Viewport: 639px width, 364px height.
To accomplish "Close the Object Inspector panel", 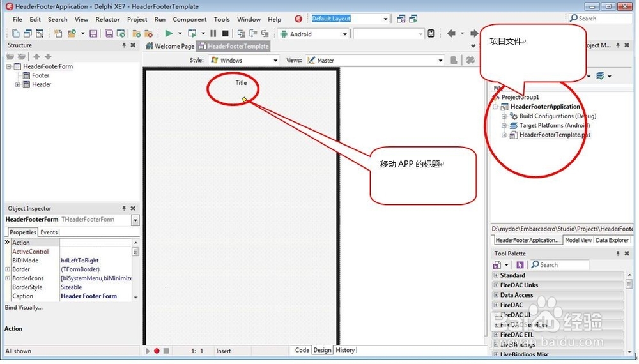I will [133, 208].
